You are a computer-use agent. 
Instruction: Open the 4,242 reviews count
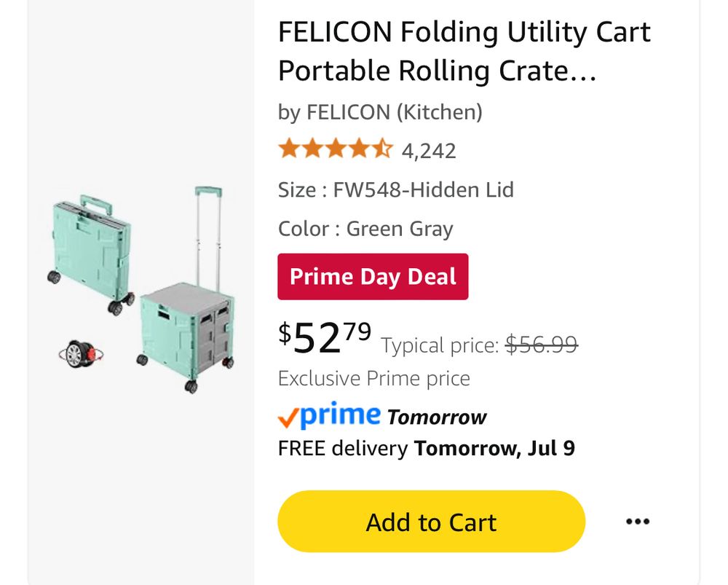429,151
